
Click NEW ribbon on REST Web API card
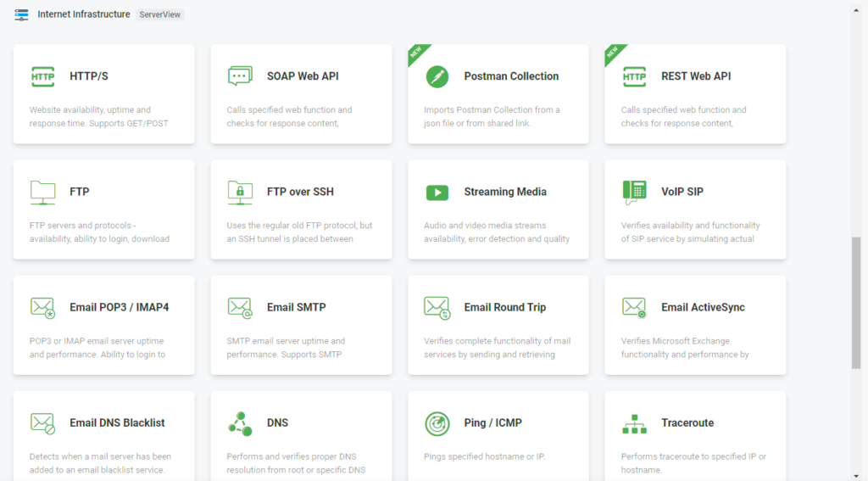pyautogui.click(x=613, y=53)
